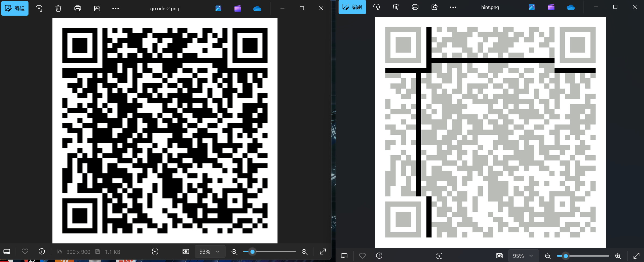Share image from qrcode-2.png window

(x=97, y=8)
